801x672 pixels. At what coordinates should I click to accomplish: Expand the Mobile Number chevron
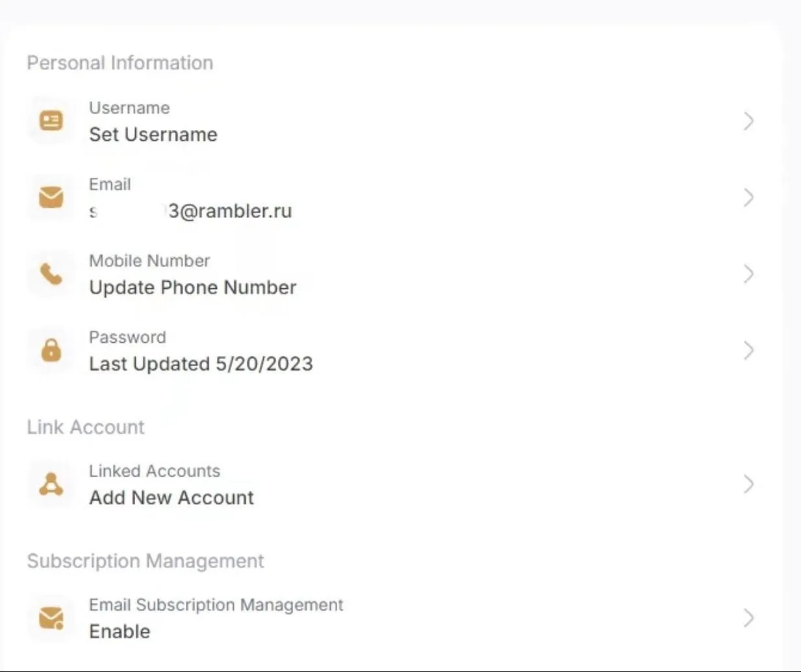coord(748,274)
